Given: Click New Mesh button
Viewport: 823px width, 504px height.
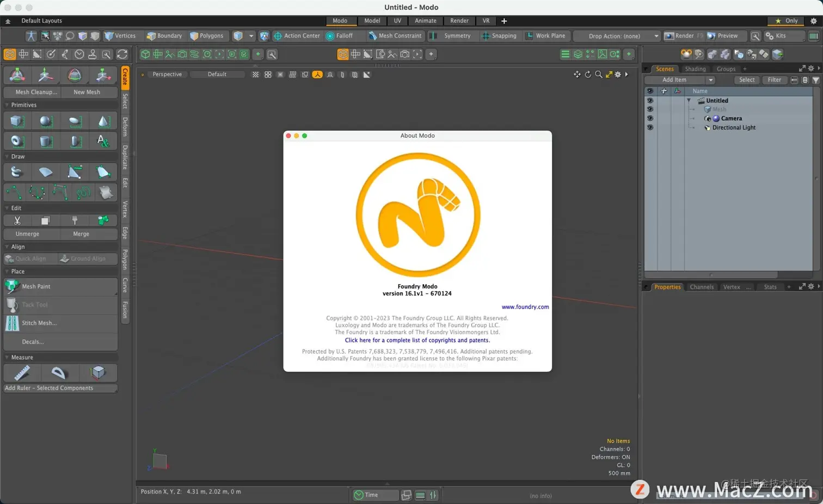Looking at the screenshot, I should point(89,92).
